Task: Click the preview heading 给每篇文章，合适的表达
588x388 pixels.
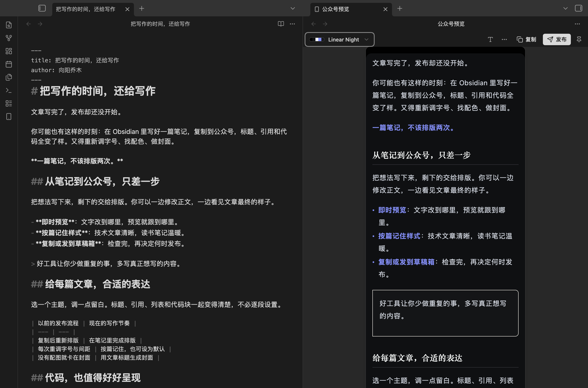Action: [x=417, y=358]
